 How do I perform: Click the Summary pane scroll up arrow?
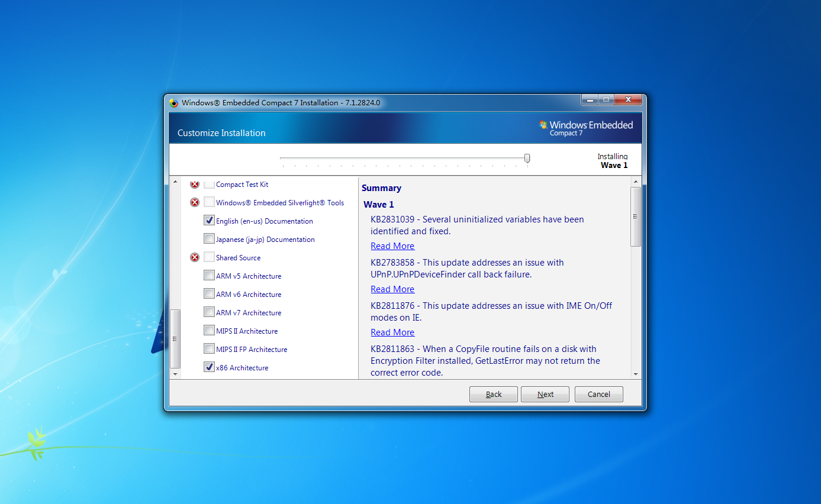636,181
